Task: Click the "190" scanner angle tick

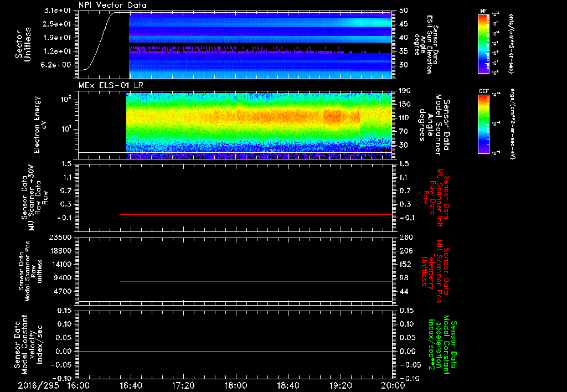Action: tap(405, 91)
